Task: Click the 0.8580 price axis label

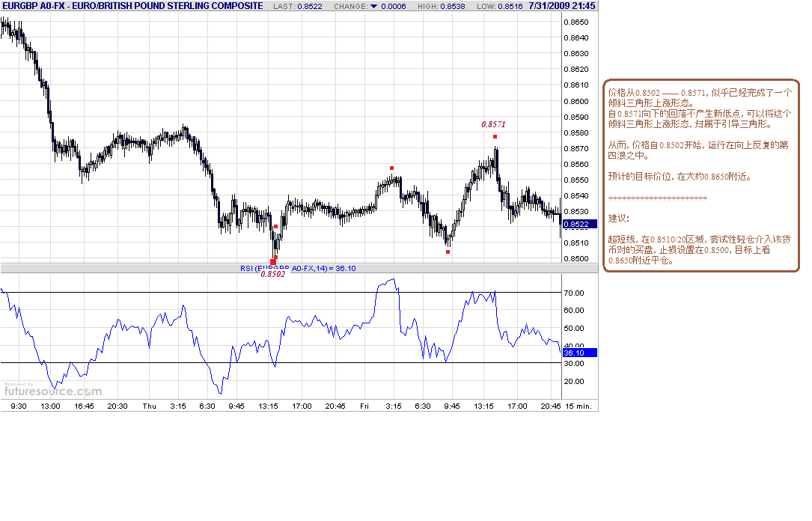Action: pos(576,132)
